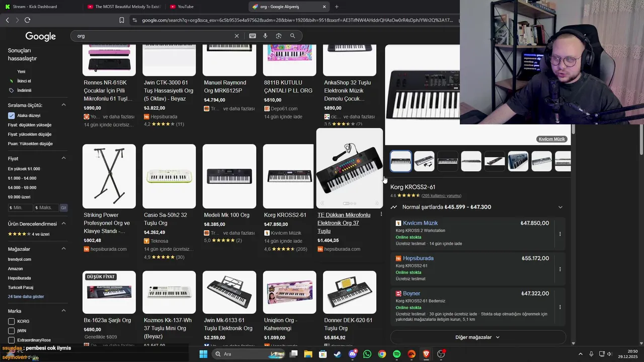
Task: Switch to MOST Beautiful Melody YouTube tab
Action: tap(124, 7)
